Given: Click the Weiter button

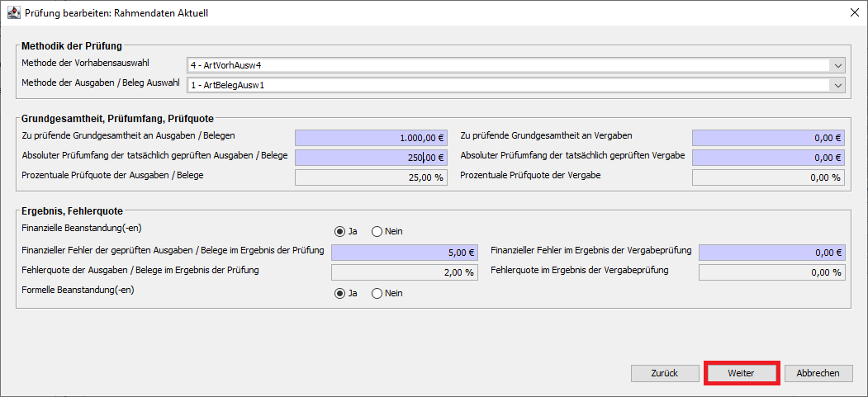Looking at the screenshot, I should (x=742, y=373).
